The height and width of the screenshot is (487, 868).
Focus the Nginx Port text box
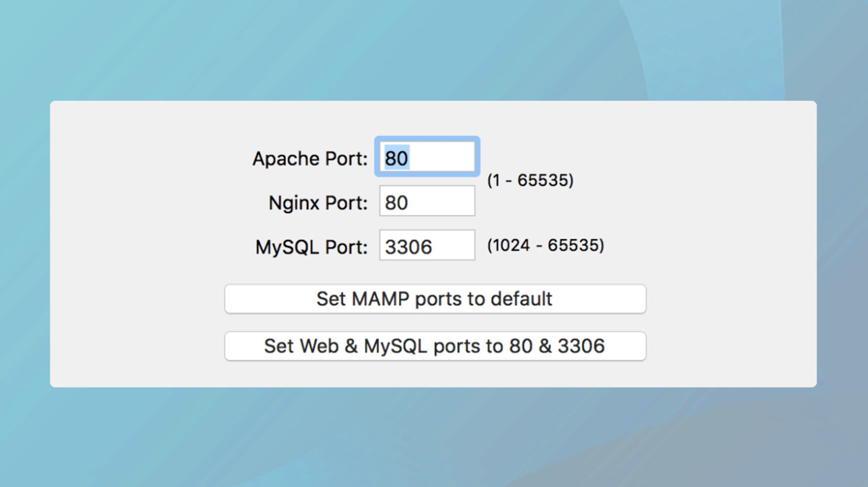[427, 202]
